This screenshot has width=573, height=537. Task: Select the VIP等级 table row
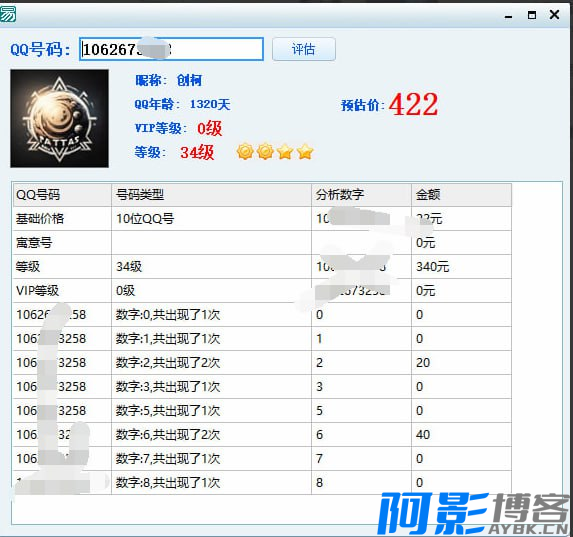(x=262, y=291)
